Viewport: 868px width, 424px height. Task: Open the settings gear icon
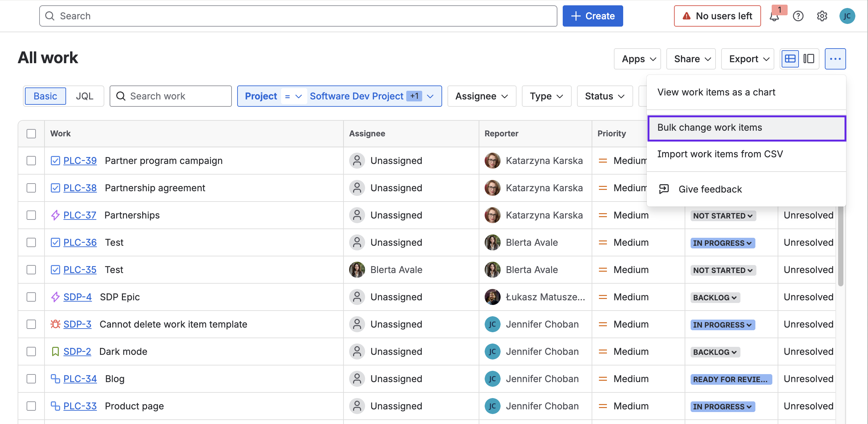pyautogui.click(x=822, y=16)
